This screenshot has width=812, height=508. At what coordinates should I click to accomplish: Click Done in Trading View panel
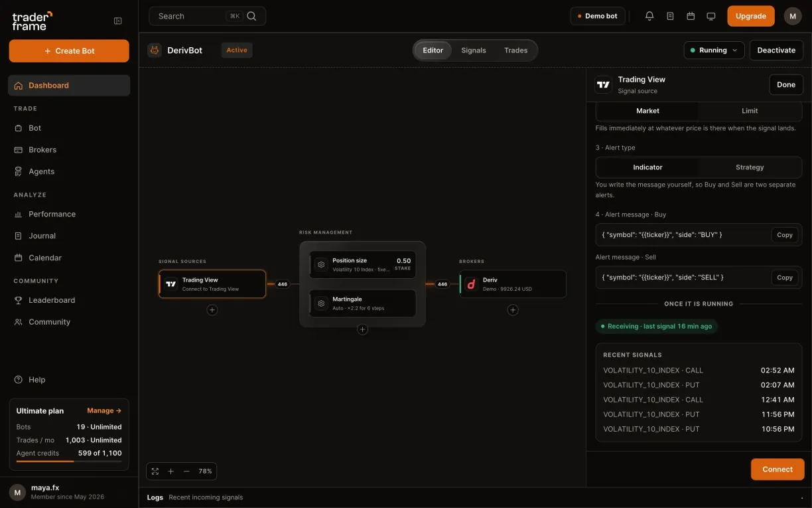(786, 84)
